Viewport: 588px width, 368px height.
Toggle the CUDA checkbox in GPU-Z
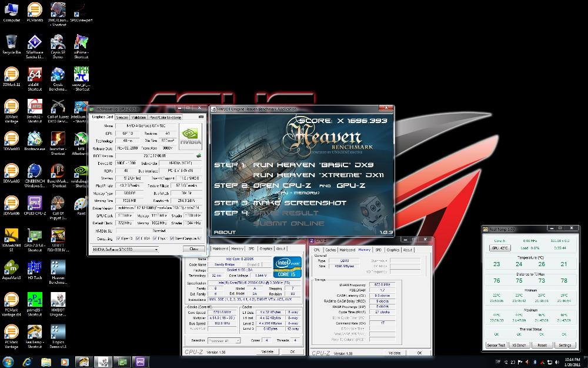tap(138, 238)
